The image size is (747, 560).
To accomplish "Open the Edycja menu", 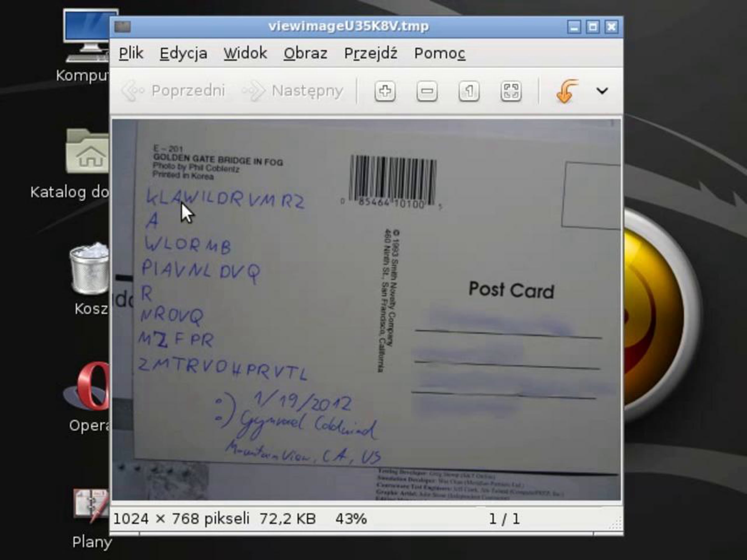I will click(x=183, y=54).
